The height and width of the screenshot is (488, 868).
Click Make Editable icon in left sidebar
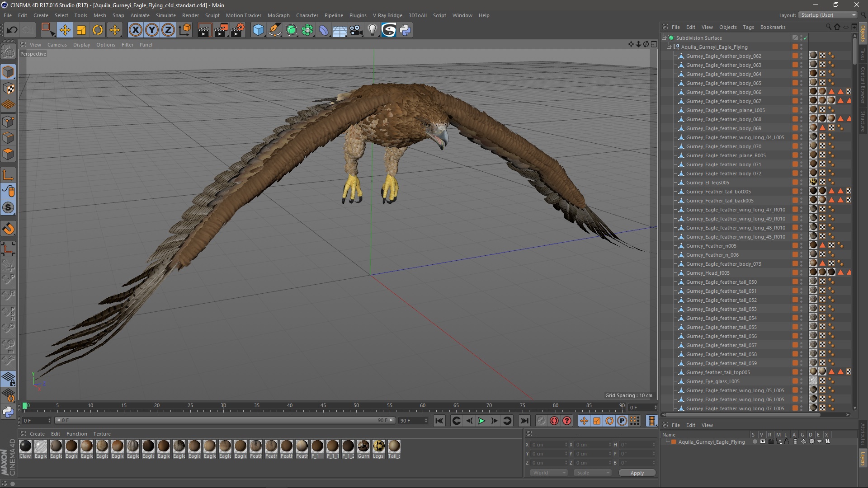tap(8, 52)
